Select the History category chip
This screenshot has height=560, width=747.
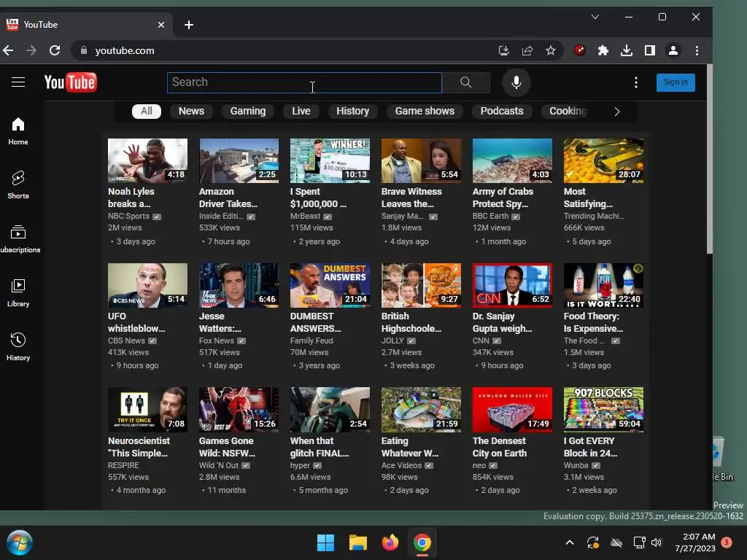click(352, 112)
